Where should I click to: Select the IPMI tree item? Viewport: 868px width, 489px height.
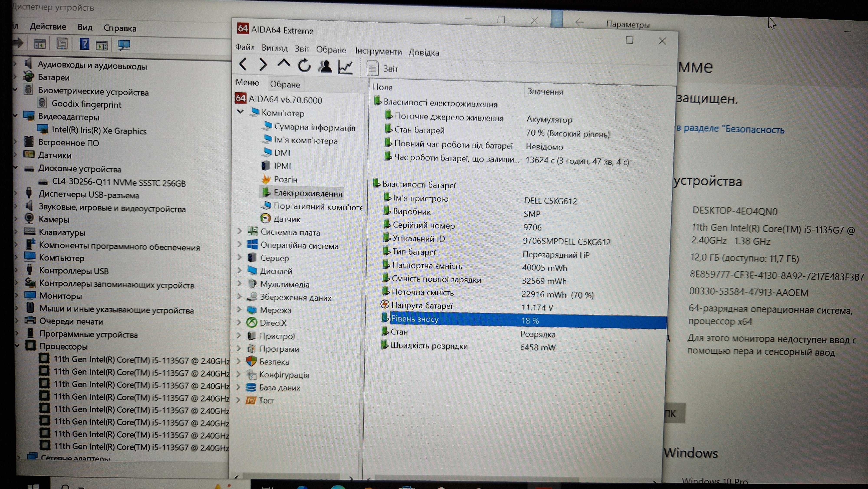click(282, 166)
